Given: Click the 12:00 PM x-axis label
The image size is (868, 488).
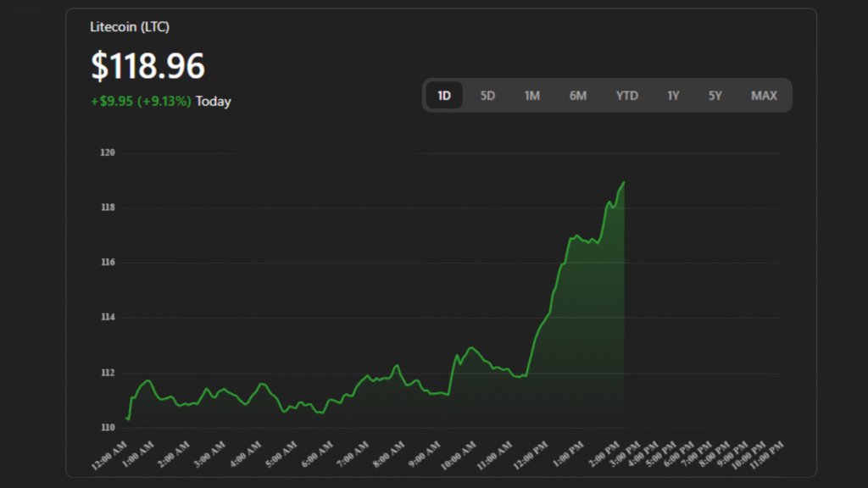Looking at the screenshot, I should [x=531, y=455].
